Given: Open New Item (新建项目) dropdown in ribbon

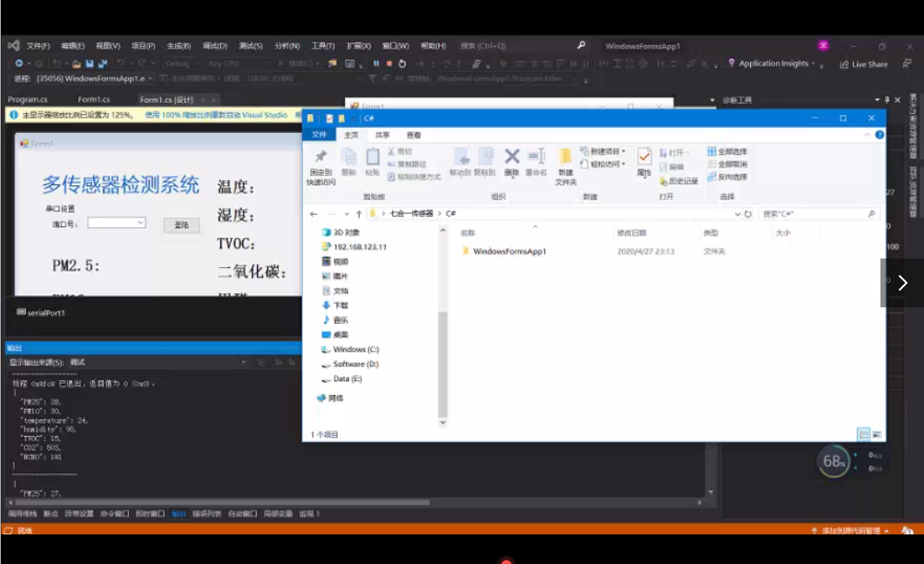Looking at the screenshot, I should tap(603, 151).
